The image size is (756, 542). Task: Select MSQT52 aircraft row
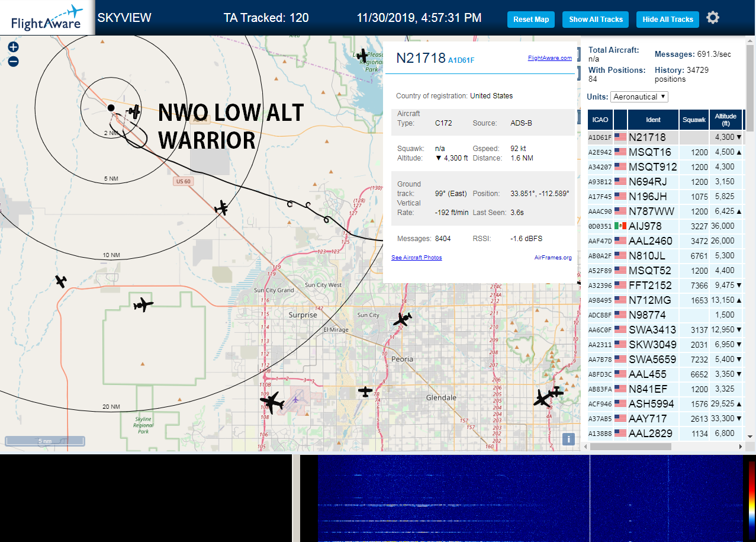click(x=665, y=271)
